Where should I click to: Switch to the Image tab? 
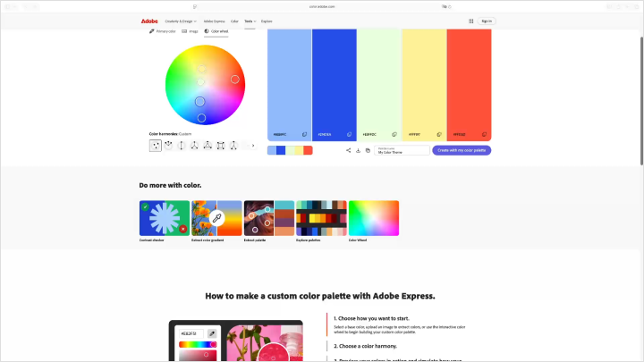pyautogui.click(x=190, y=31)
